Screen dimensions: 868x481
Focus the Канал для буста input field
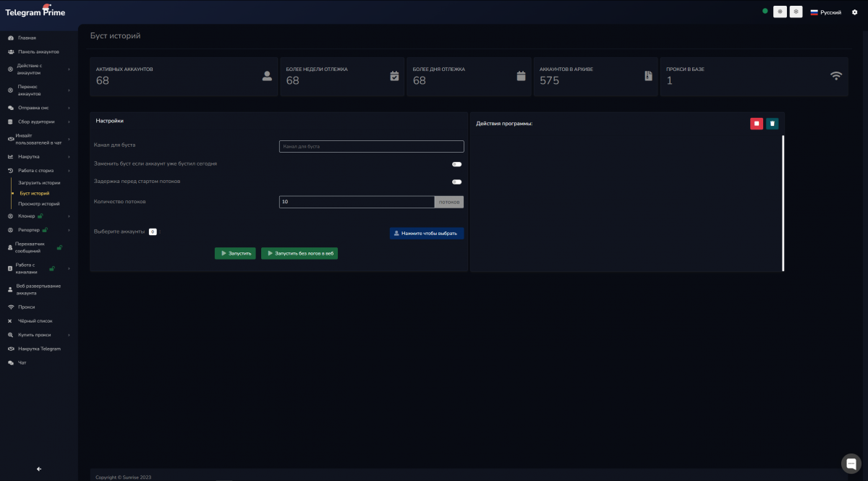pyautogui.click(x=371, y=146)
